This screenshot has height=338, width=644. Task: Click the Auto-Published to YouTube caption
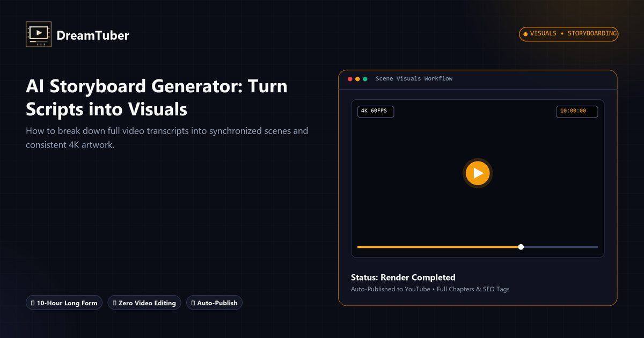click(430, 289)
